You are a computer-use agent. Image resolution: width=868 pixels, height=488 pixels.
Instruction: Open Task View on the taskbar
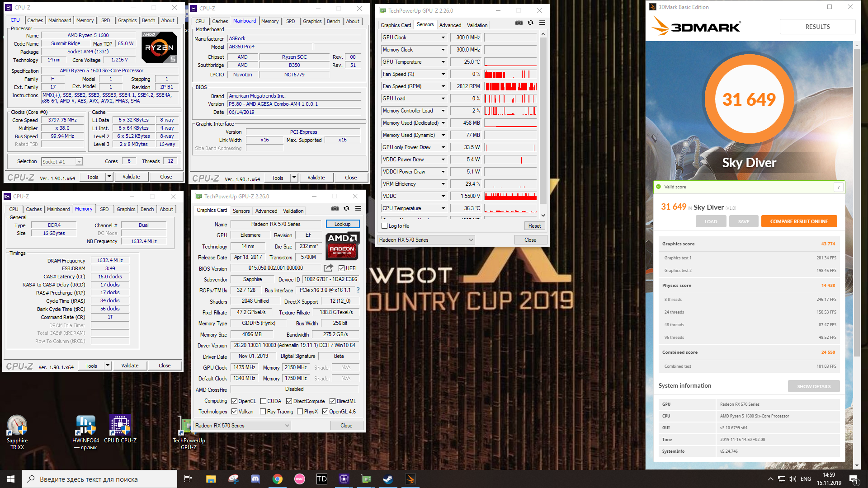click(x=188, y=479)
